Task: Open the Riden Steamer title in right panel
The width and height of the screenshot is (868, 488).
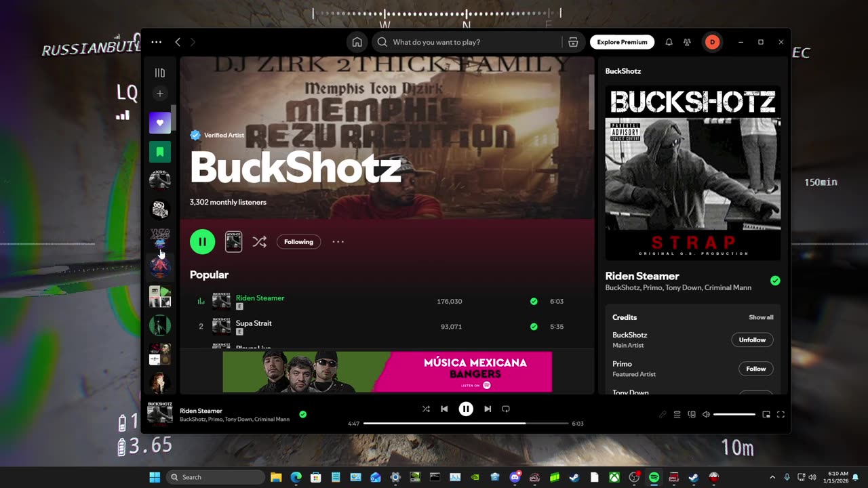Action: pyautogui.click(x=642, y=276)
